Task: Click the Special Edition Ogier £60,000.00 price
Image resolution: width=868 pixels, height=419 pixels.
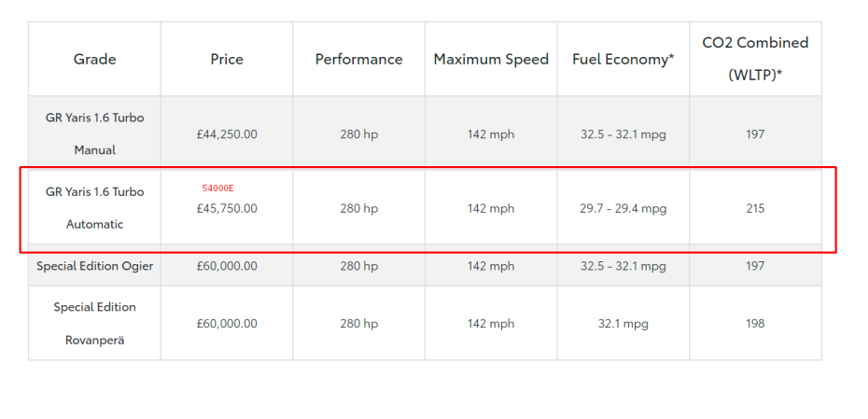Action: tap(227, 266)
